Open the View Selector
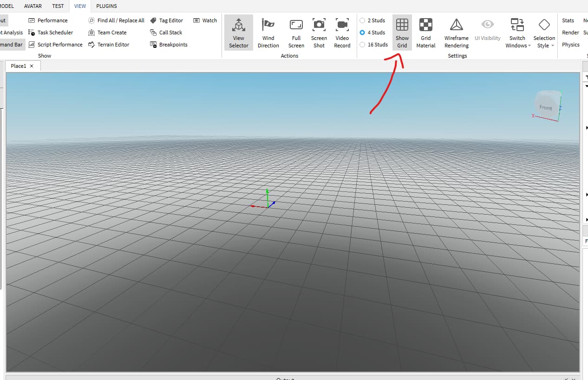This screenshot has width=588, height=380. [x=238, y=32]
